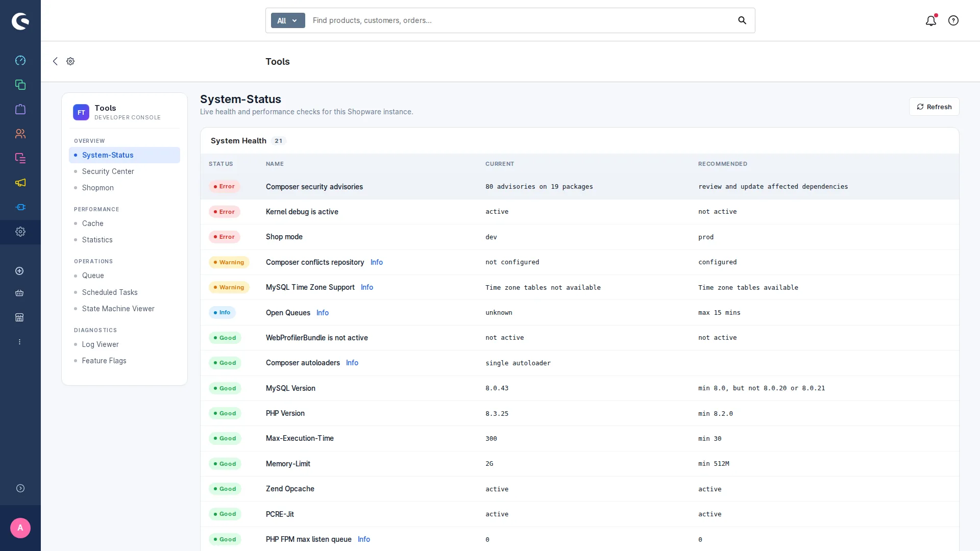Click the CURRENT column header
Screen dimensions: 980x551
[500, 164]
